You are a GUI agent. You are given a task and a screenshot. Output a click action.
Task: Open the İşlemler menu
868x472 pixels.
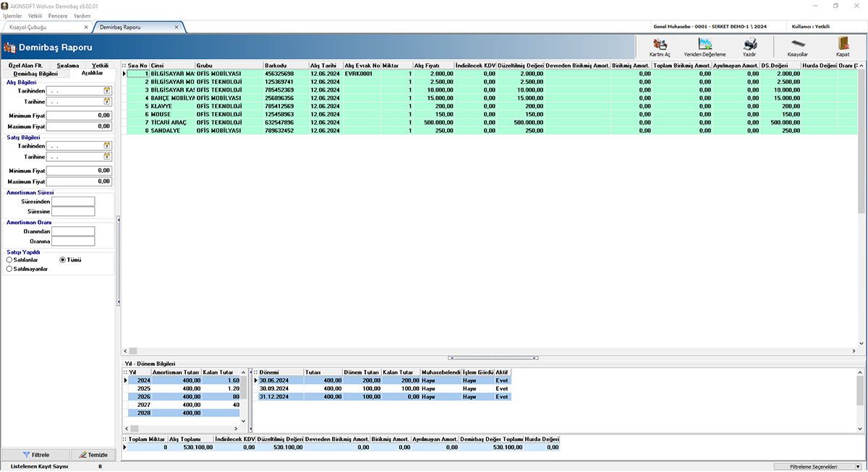(13, 15)
